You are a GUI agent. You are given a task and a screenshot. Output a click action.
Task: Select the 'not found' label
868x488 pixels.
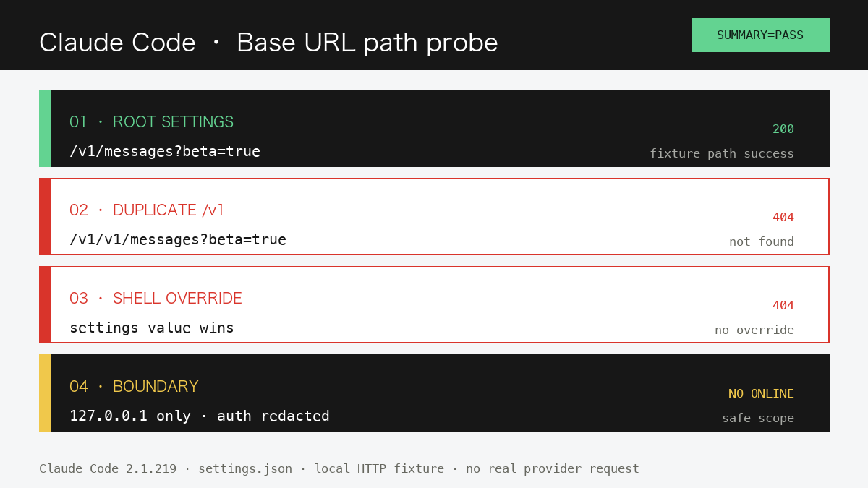coord(762,241)
